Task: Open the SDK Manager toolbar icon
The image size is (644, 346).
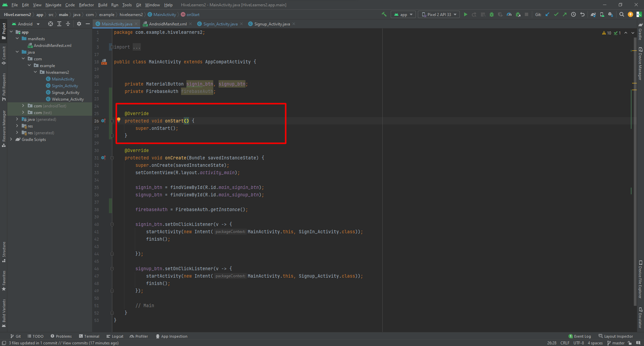Action: [610, 15]
